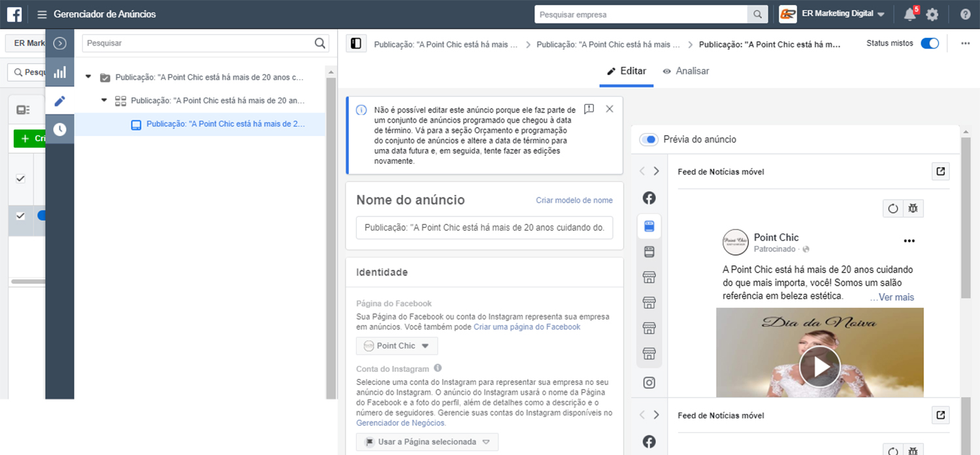980x455 pixels.
Task: Select the pencil edit icon in sidebar
Action: (59, 101)
